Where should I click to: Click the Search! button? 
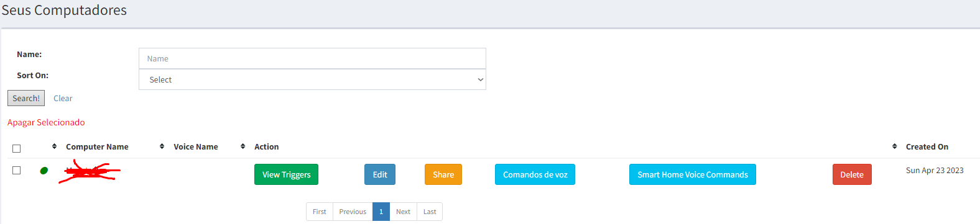[26, 98]
